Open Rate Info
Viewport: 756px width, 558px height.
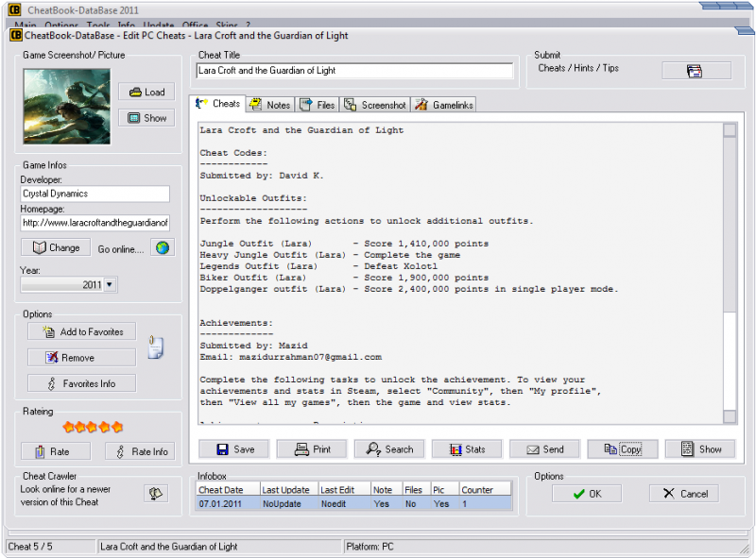pyautogui.click(x=140, y=451)
